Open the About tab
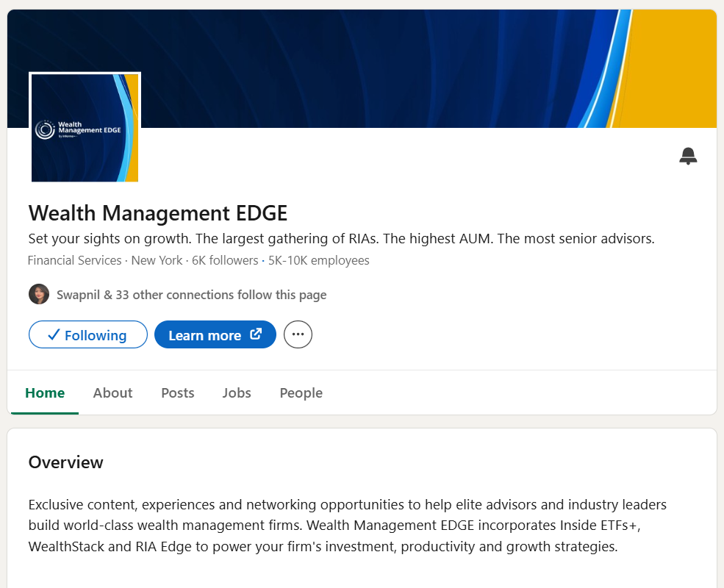 coord(112,393)
